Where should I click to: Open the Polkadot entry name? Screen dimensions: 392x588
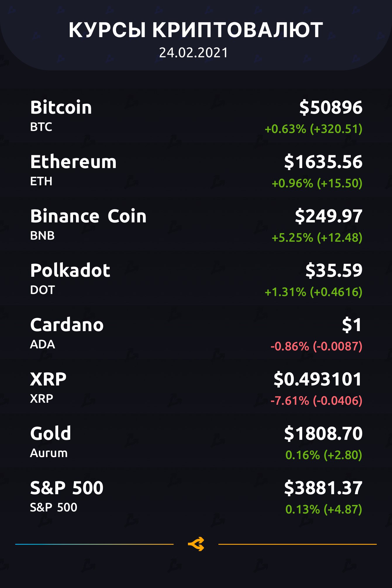[x=70, y=270]
